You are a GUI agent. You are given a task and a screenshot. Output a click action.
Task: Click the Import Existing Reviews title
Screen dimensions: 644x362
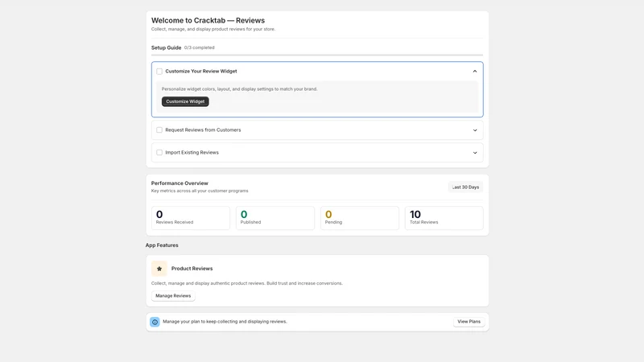tap(192, 153)
